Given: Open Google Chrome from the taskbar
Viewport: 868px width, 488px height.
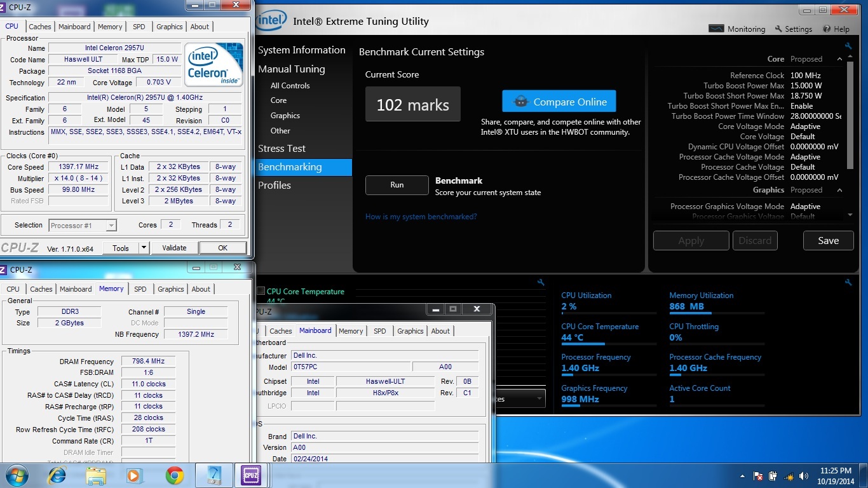Looking at the screenshot, I should (174, 475).
